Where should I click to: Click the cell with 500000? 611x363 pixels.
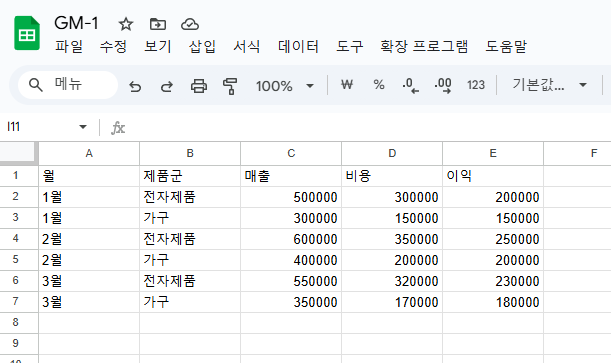coord(291,197)
